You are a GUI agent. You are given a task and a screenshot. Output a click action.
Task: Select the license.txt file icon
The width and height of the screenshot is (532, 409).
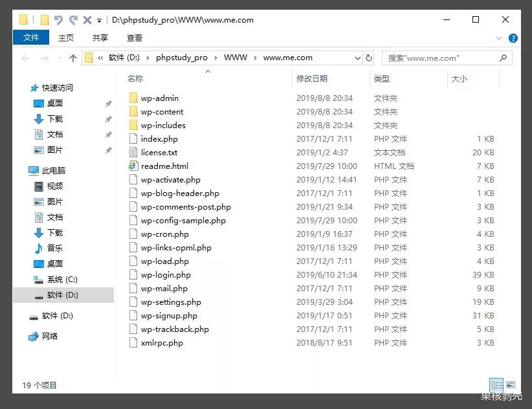133,152
